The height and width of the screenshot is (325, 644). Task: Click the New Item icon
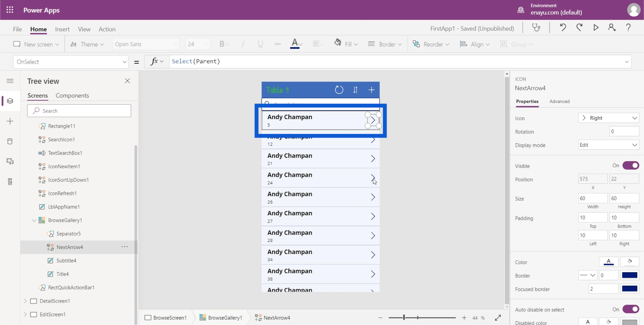[x=372, y=89]
